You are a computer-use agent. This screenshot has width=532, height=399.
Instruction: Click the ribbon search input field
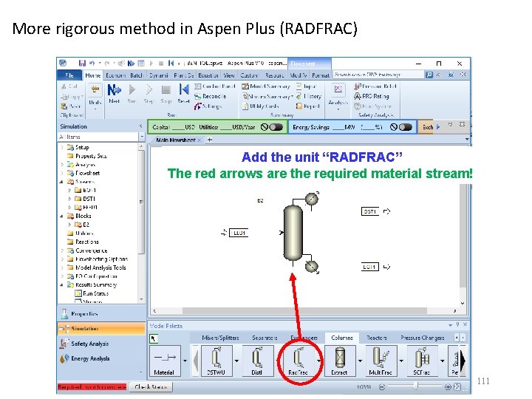[x=378, y=75]
